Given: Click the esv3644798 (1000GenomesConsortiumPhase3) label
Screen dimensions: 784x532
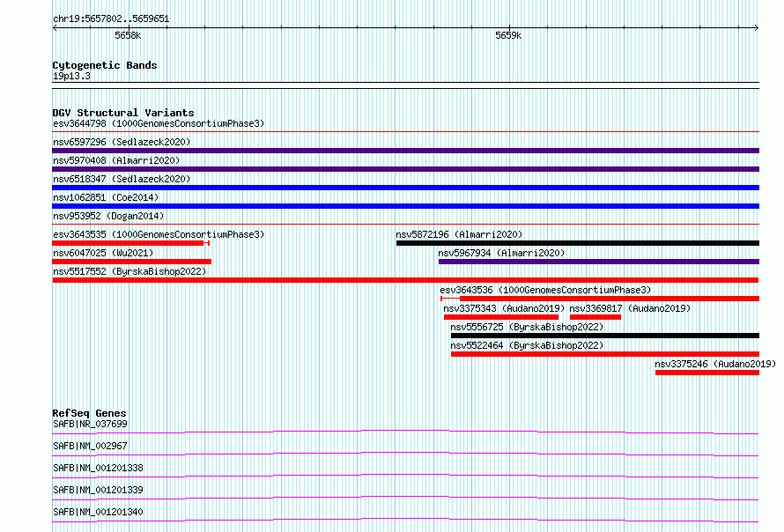Looking at the screenshot, I should tap(159, 123).
